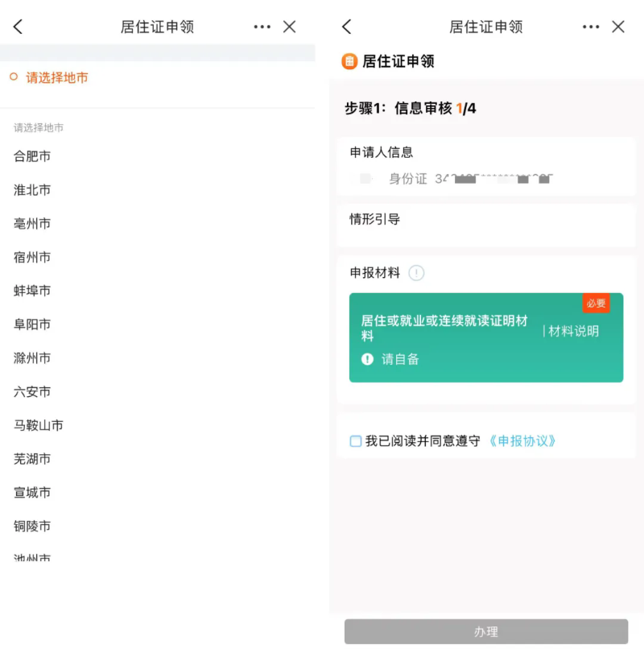Click orange 居住证申领 header icon
The height and width of the screenshot is (649, 644).
click(x=349, y=61)
